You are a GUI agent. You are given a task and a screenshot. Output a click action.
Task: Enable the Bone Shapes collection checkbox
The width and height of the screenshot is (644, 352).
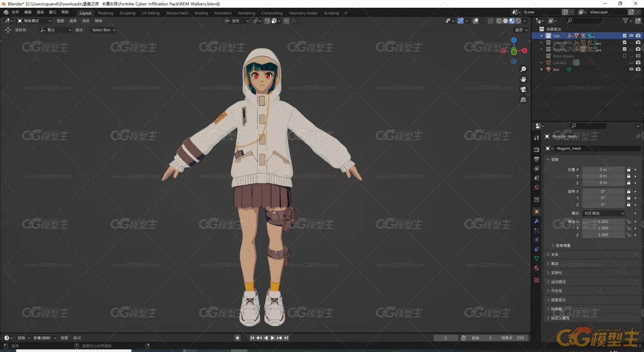[625, 56]
